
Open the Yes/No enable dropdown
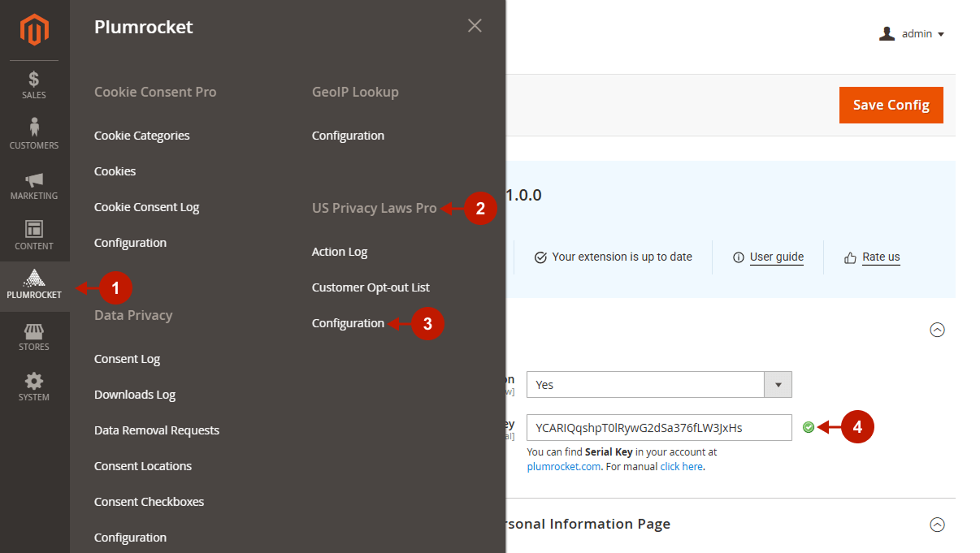778,384
